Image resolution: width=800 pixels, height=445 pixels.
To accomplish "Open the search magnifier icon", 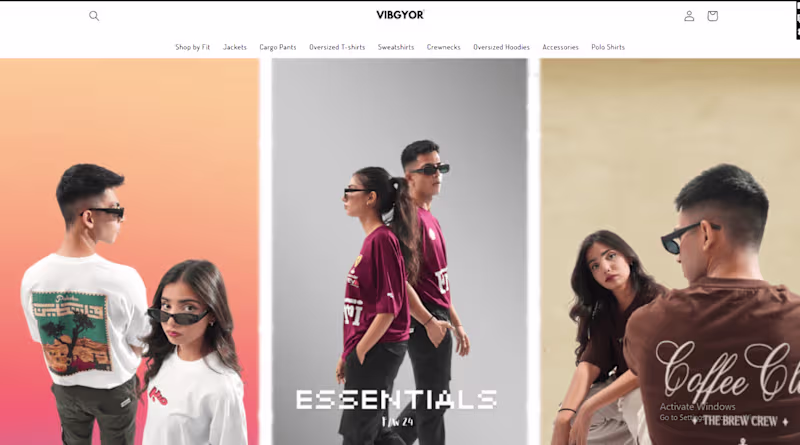I will pyautogui.click(x=94, y=16).
